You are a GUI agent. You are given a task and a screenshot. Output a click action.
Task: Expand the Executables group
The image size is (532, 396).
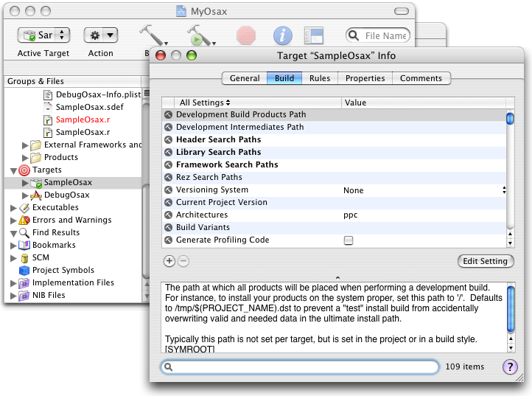click(x=13, y=208)
